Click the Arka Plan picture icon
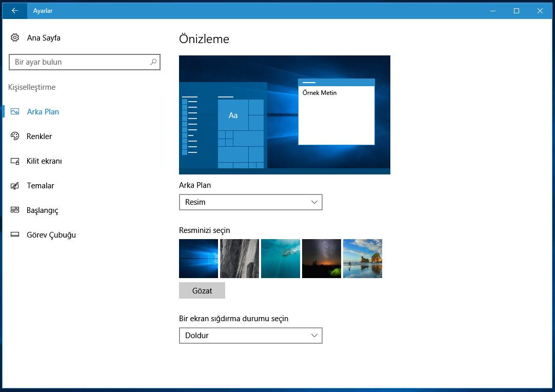This screenshot has height=392, width=555. [15, 112]
